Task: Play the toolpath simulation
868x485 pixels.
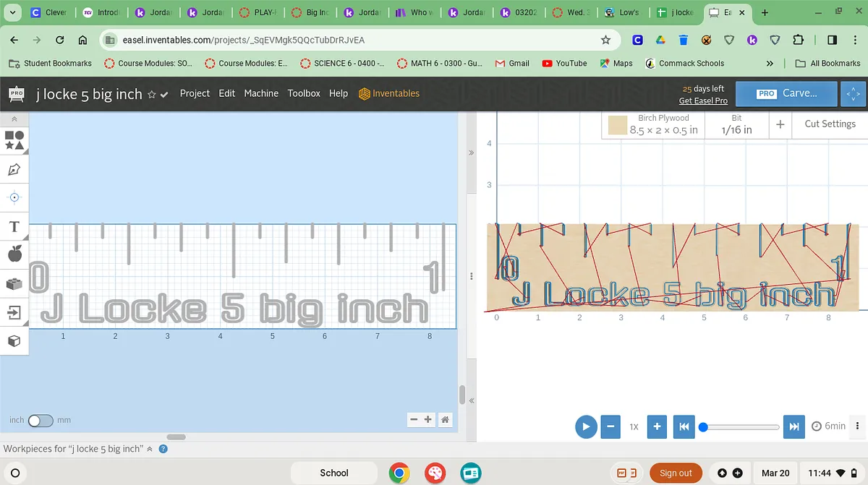Action: click(x=586, y=426)
